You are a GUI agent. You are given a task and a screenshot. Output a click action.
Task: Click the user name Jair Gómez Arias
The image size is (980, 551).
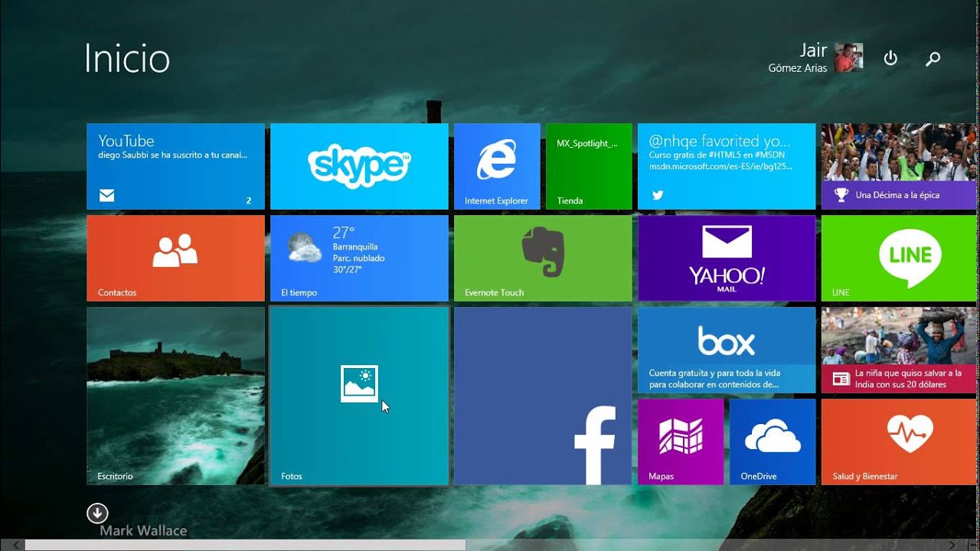coord(798,57)
